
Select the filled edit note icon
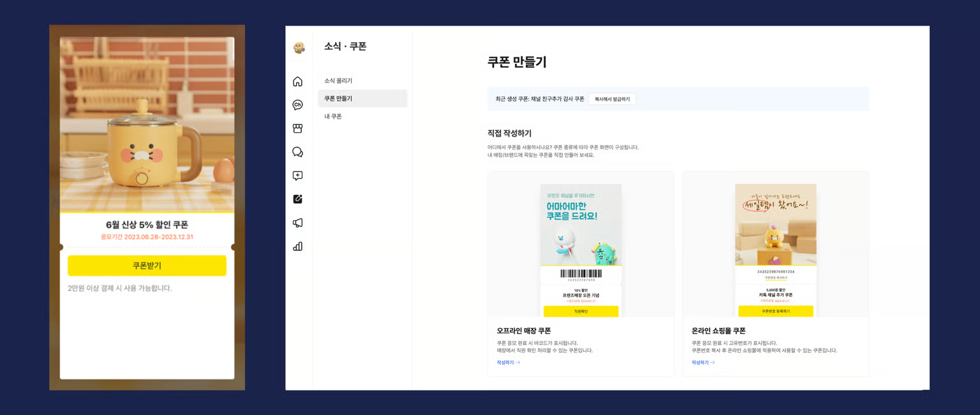(x=297, y=199)
